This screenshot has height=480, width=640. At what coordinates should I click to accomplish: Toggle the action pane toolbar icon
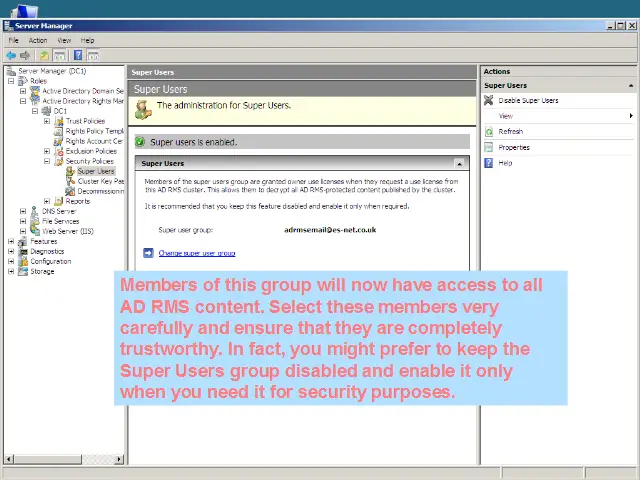click(x=93, y=55)
